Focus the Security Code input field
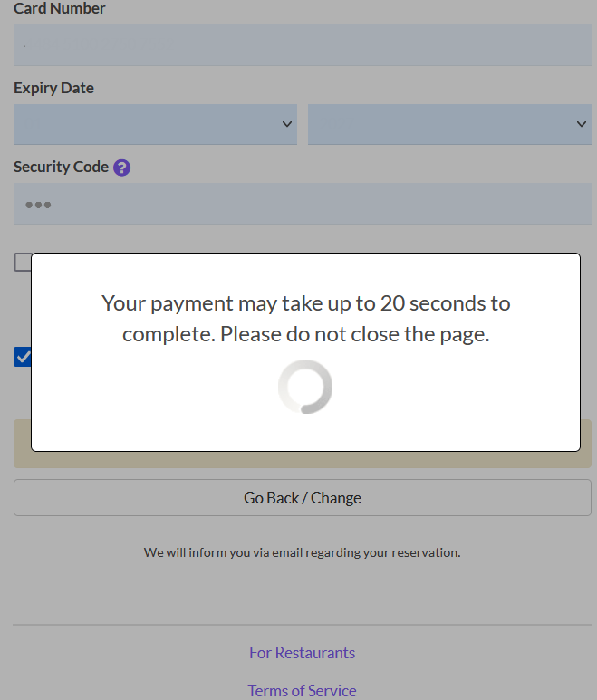The width and height of the screenshot is (597, 700). coord(303,204)
